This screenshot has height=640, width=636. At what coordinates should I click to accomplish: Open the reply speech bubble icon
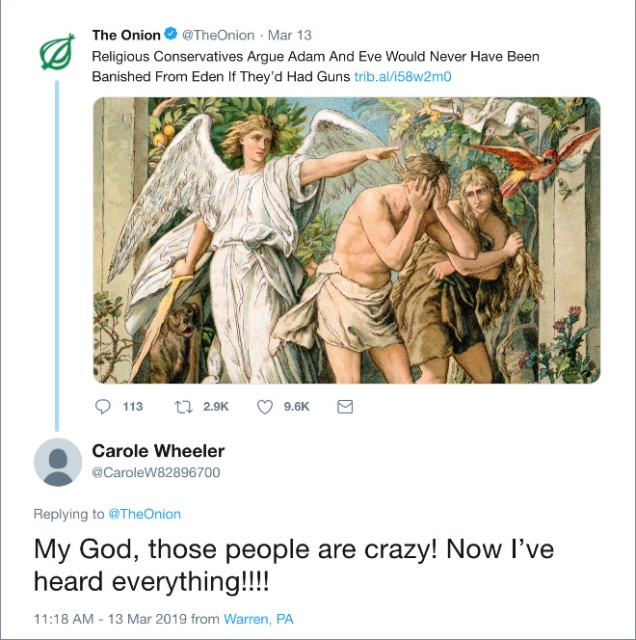coord(102,407)
